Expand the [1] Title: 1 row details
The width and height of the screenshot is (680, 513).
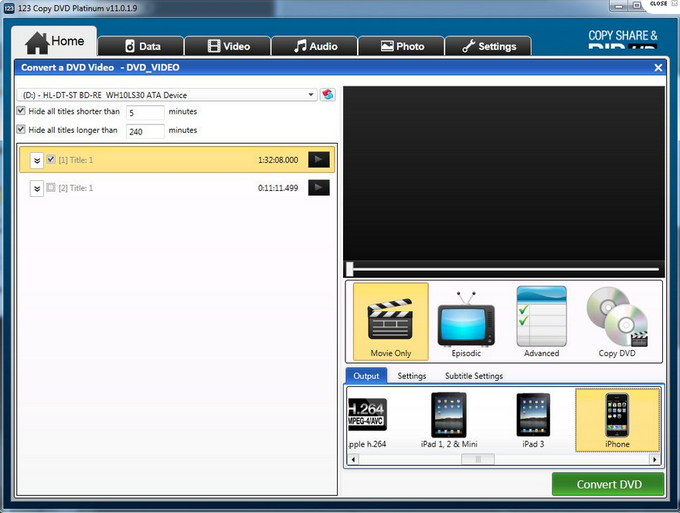click(37, 160)
